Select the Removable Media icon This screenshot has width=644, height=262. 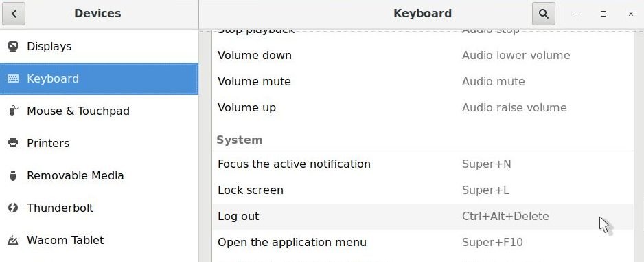click(x=13, y=175)
